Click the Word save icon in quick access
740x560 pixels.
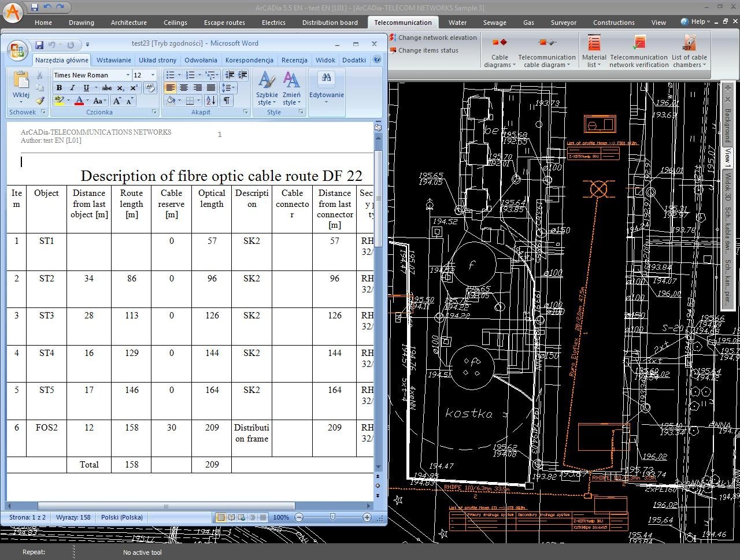pos(39,44)
